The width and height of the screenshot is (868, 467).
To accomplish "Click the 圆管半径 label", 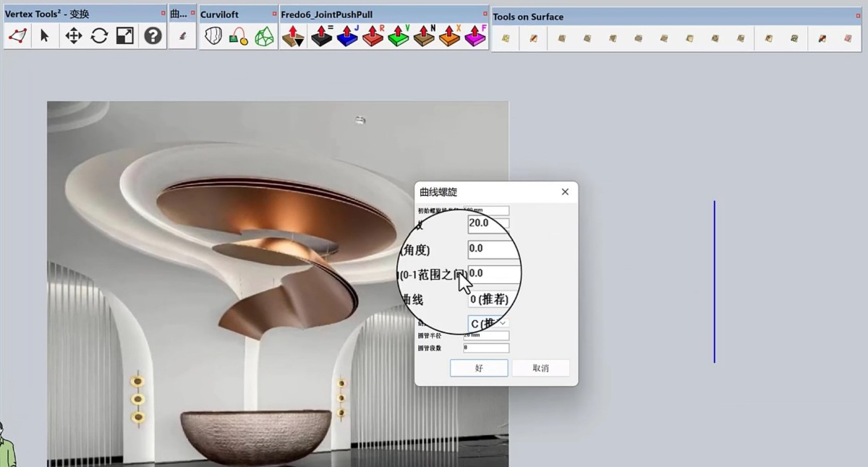I will click(429, 336).
